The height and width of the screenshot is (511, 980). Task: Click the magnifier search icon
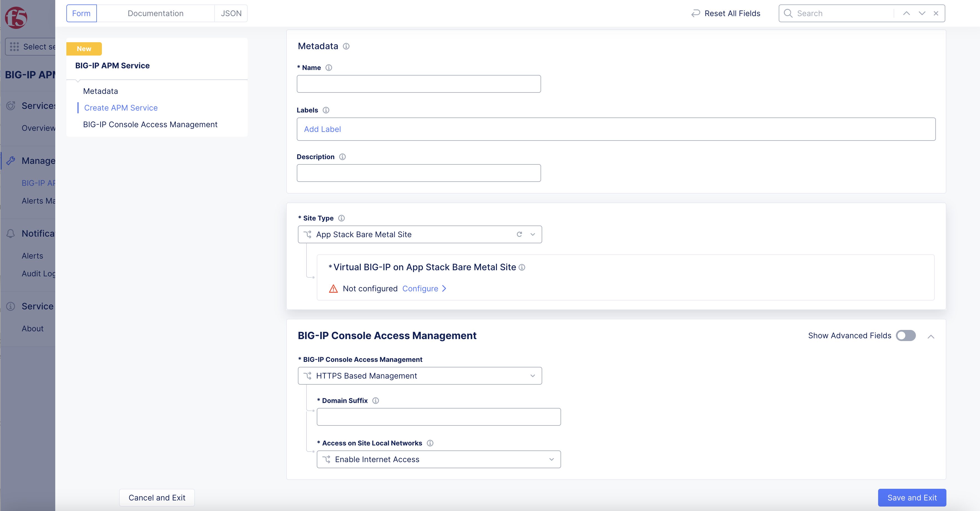pos(788,13)
